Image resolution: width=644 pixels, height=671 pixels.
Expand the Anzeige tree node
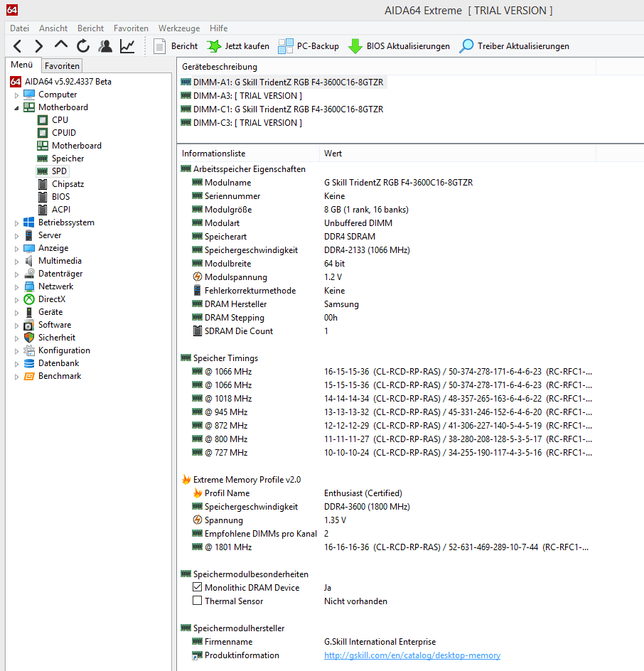tap(16, 249)
